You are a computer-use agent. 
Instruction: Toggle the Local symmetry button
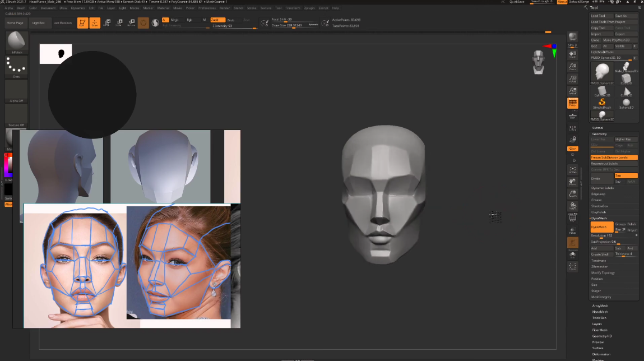(x=572, y=129)
